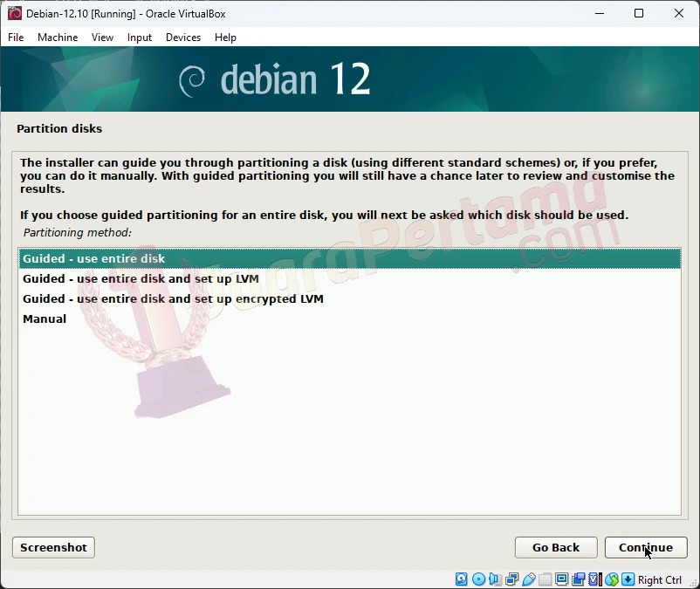This screenshot has width=700, height=589.
Task: Click the VirtualBox logo in the titlebar
Action: tap(13, 13)
